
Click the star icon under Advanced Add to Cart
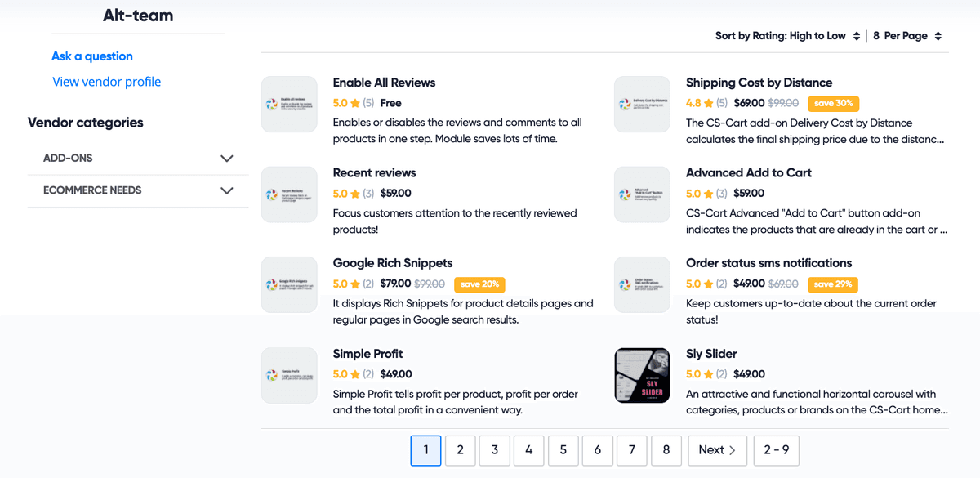point(708,194)
